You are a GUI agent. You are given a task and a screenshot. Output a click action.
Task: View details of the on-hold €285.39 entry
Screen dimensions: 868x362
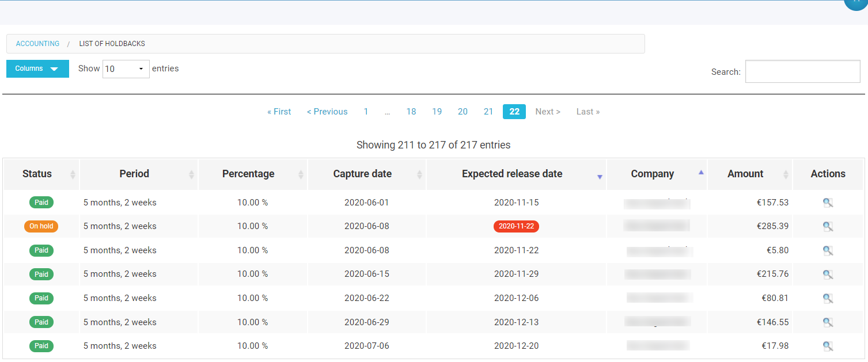click(x=828, y=226)
